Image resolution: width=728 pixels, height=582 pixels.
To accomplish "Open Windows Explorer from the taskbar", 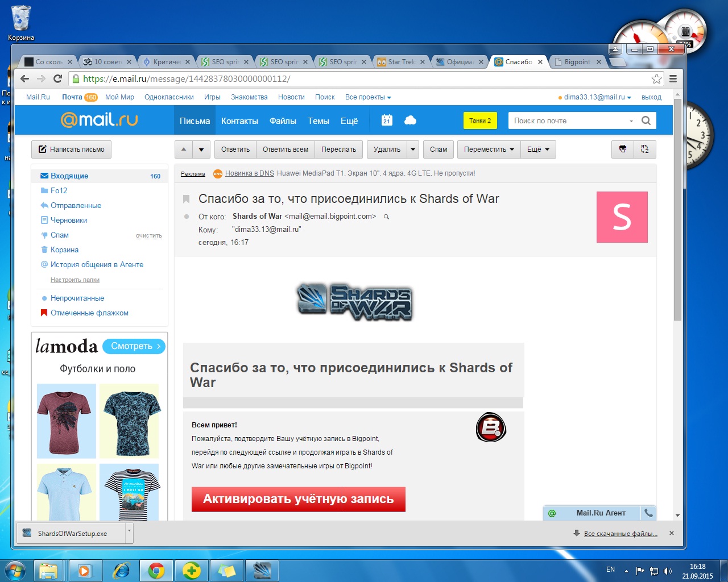I will tap(48, 571).
